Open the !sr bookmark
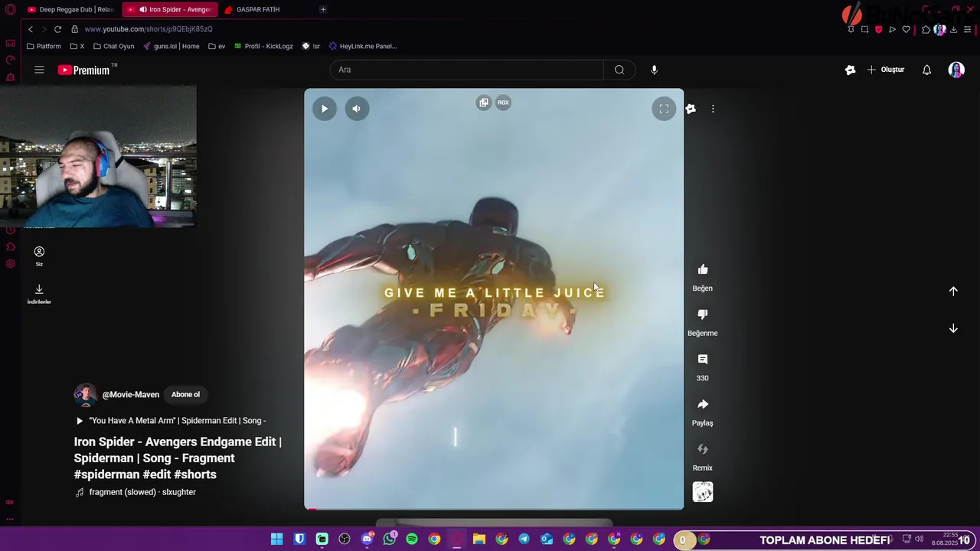Viewport: 980px width, 551px height. 311,46
